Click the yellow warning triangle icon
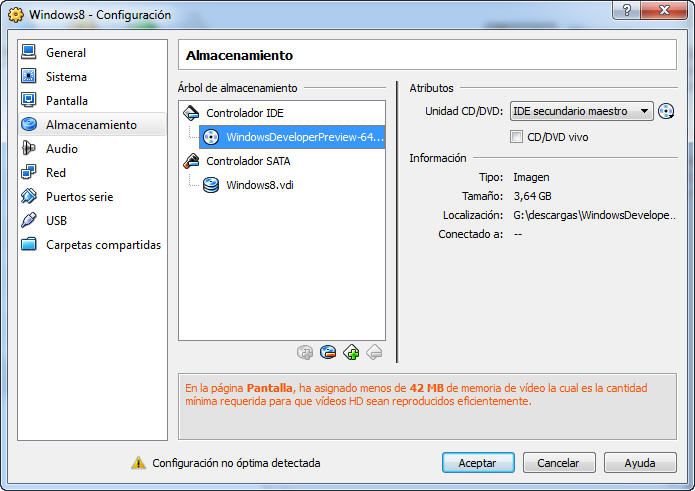This screenshot has width=695, height=491. pyautogui.click(x=138, y=463)
